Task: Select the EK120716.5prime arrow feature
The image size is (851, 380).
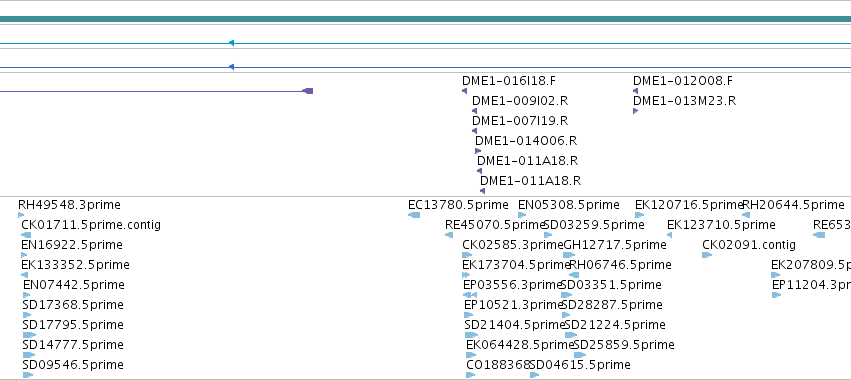Action: pyautogui.click(x=640, y=215)
